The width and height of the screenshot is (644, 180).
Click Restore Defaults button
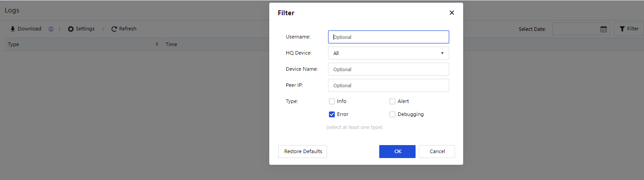pos(303,151)
